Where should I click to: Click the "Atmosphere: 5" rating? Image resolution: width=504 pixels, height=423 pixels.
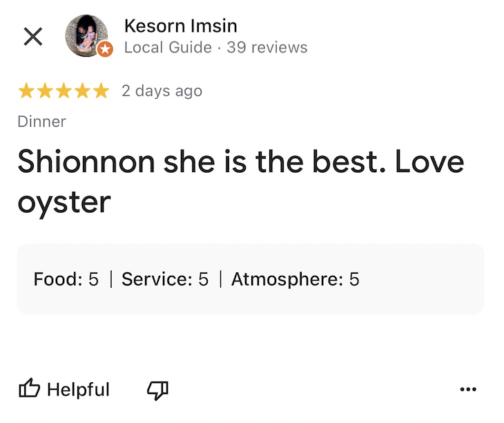click(x=295, y=279)
